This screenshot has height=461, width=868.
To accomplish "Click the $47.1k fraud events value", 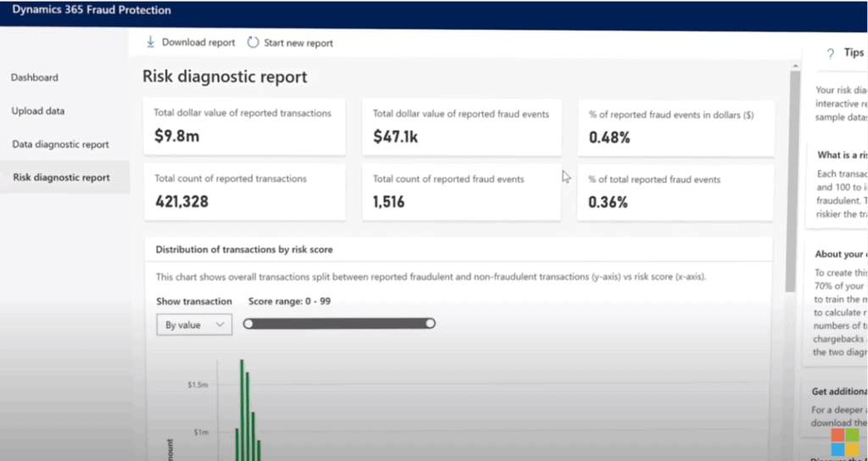I will coord(395,136).
